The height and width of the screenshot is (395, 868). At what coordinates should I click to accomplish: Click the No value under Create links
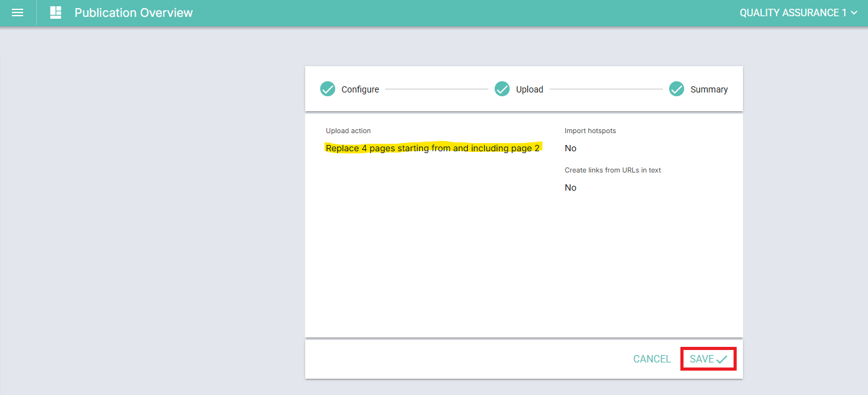[x=570, y=187]
